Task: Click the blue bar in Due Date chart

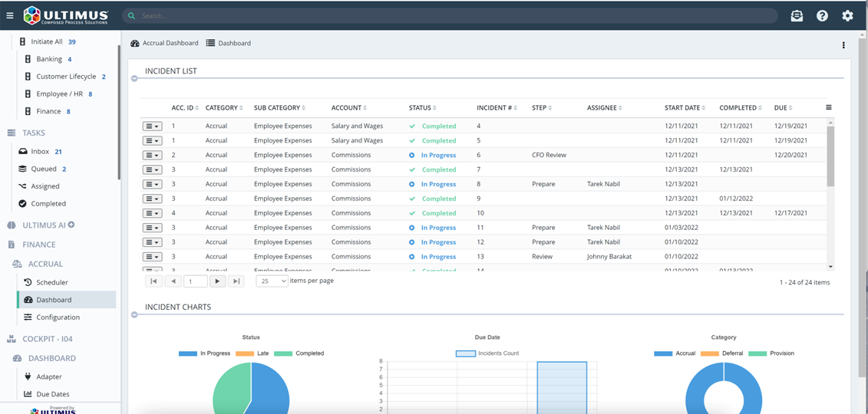Action: click(562, 387)
